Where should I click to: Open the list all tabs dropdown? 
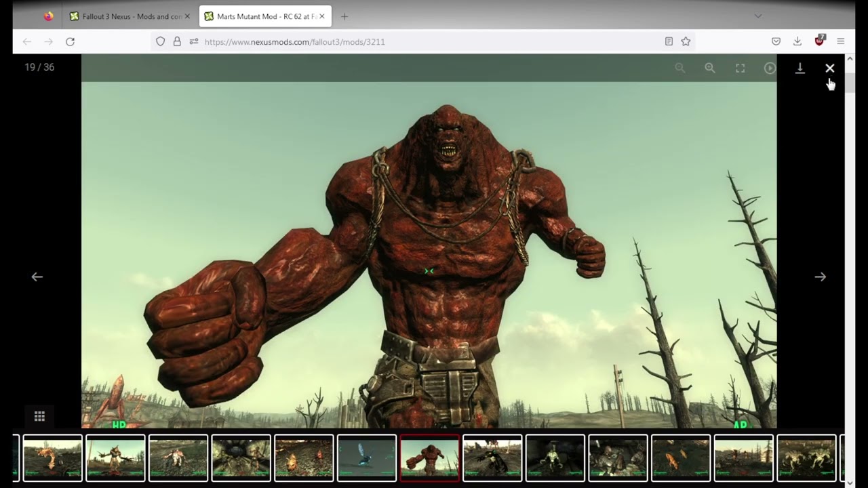coord(758,16)
